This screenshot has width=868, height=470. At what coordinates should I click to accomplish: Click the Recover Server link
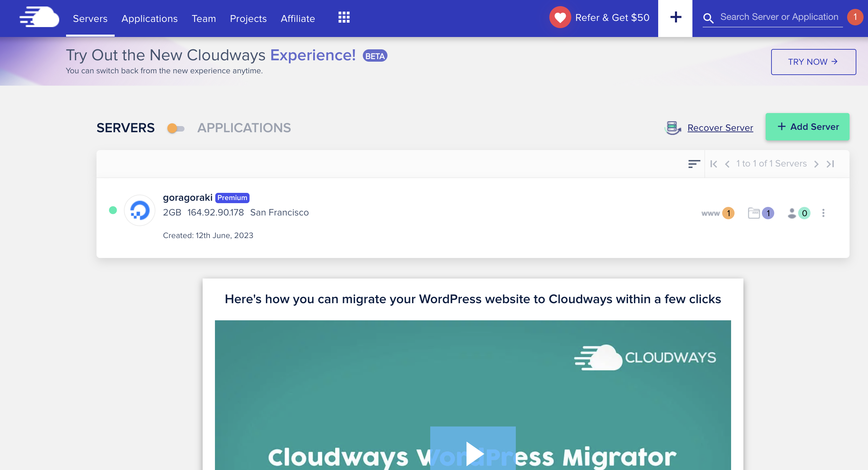pos(720,128)
